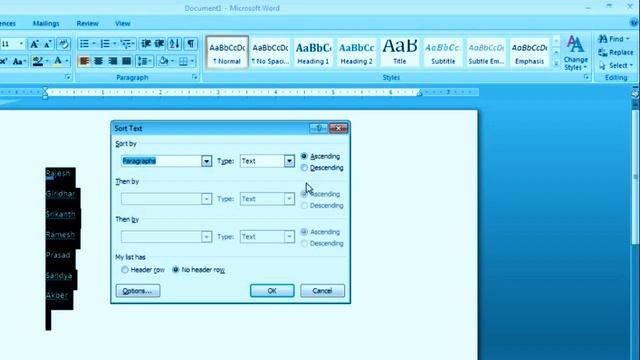
Task: Open the font size dropdown
Action: pyautogui.click(x=21, y=44)
